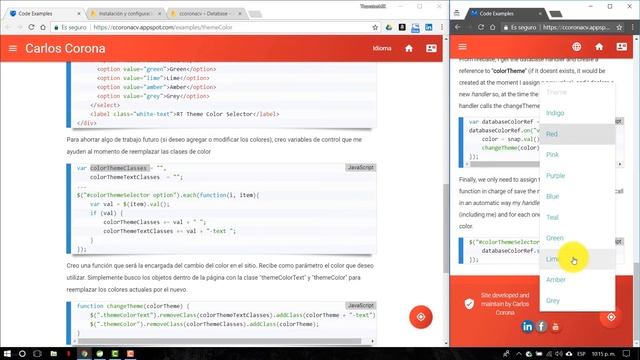Select Red from color theme list
640x360 pixels.
pos(577,134)
